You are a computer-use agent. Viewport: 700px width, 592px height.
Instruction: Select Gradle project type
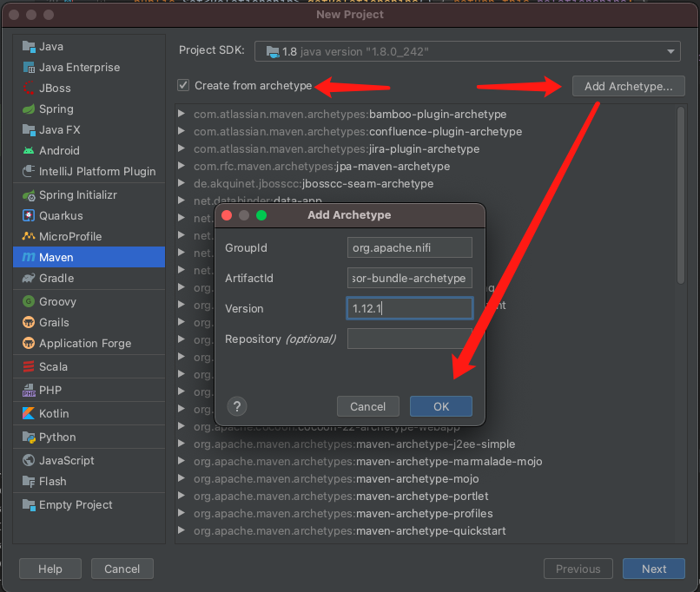89,278
